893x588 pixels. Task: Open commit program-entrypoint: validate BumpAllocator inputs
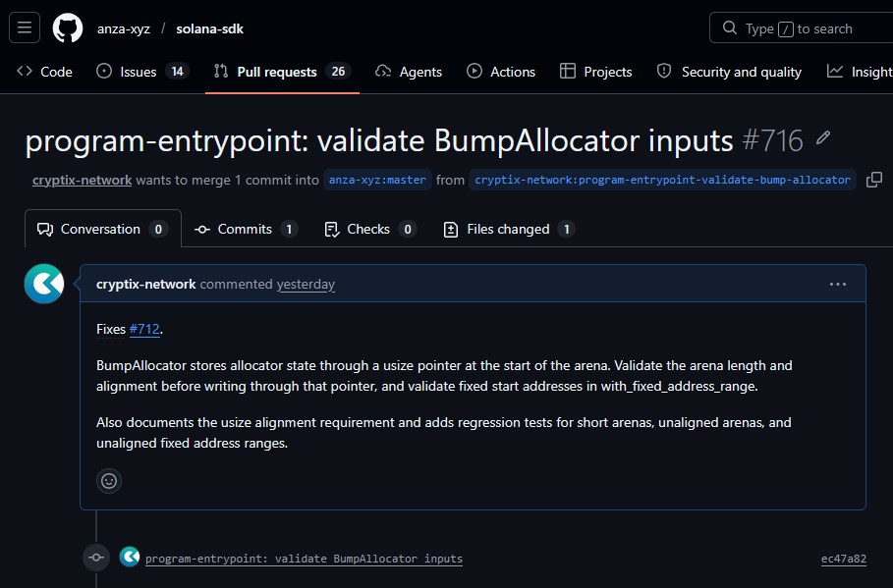(304, 559)
